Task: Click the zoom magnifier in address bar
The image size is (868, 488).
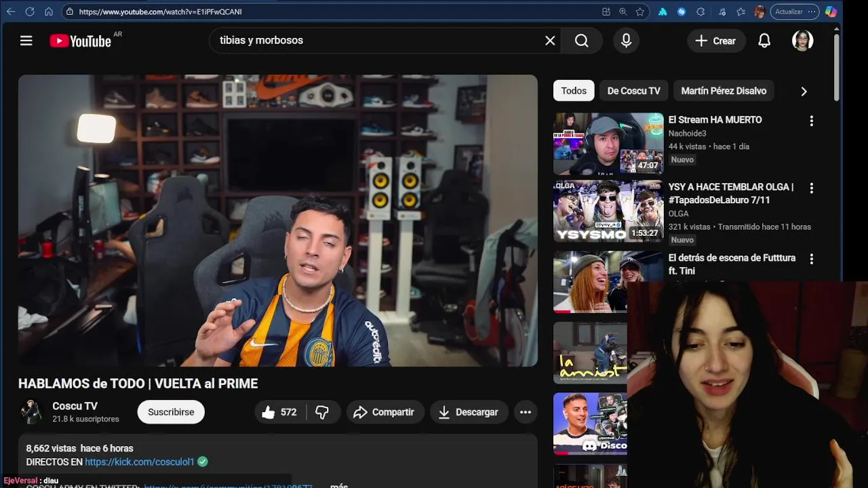Action: [623, 12]
